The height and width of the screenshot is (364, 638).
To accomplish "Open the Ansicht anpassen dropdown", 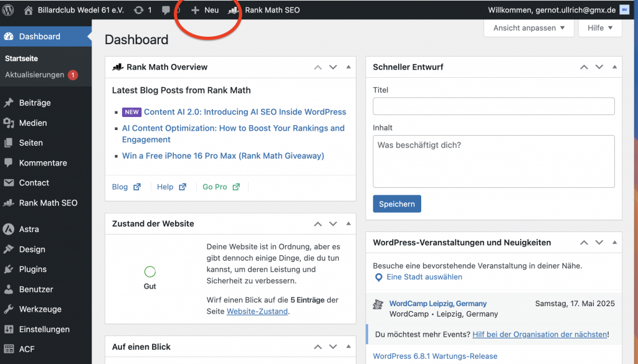I will tap(529, 28).
